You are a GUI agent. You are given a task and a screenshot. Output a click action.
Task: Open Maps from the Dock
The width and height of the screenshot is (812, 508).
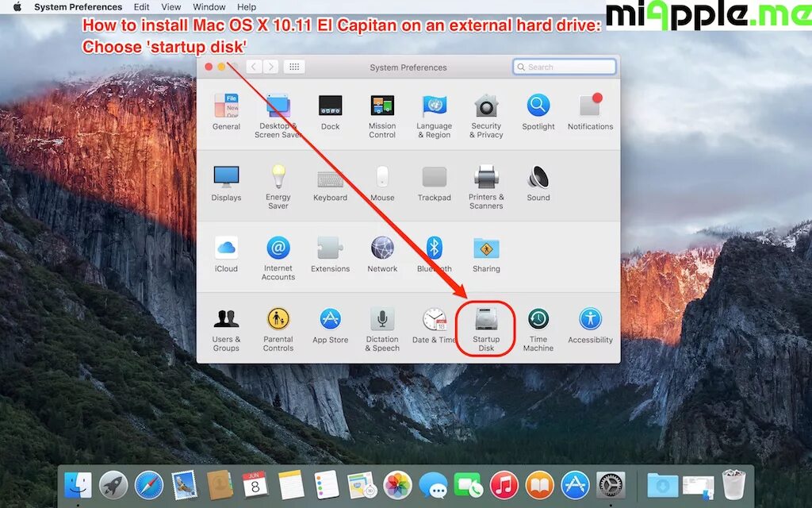click(x=362, y=486)
